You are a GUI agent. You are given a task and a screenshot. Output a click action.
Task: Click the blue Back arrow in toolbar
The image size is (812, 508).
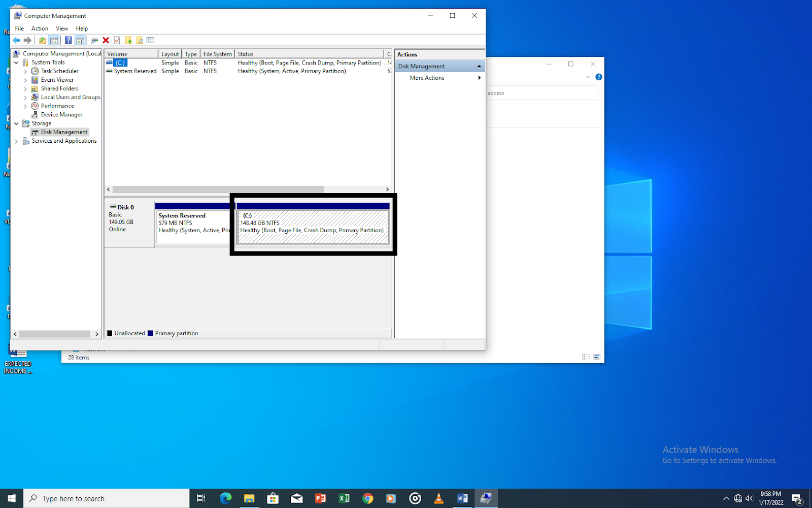[17, 40]
